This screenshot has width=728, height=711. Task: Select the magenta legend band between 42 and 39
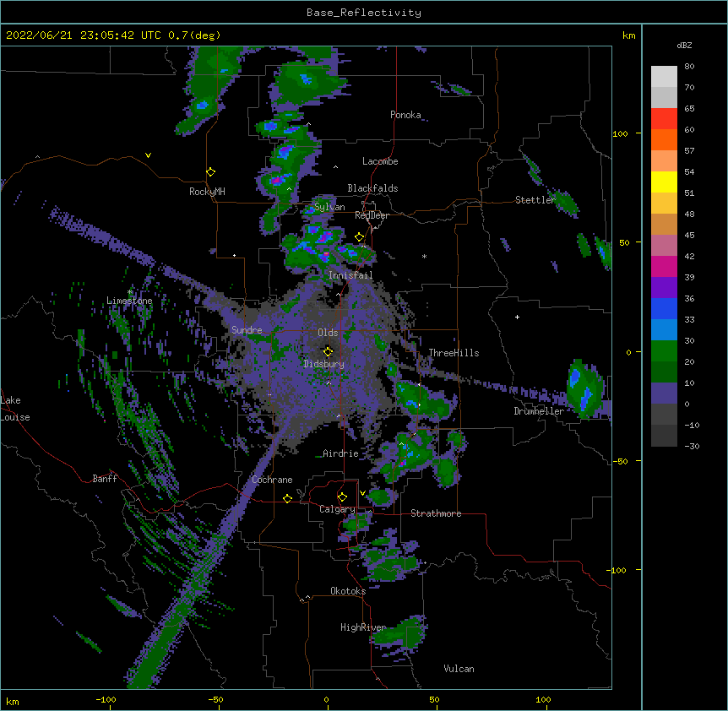click(664, 267)
